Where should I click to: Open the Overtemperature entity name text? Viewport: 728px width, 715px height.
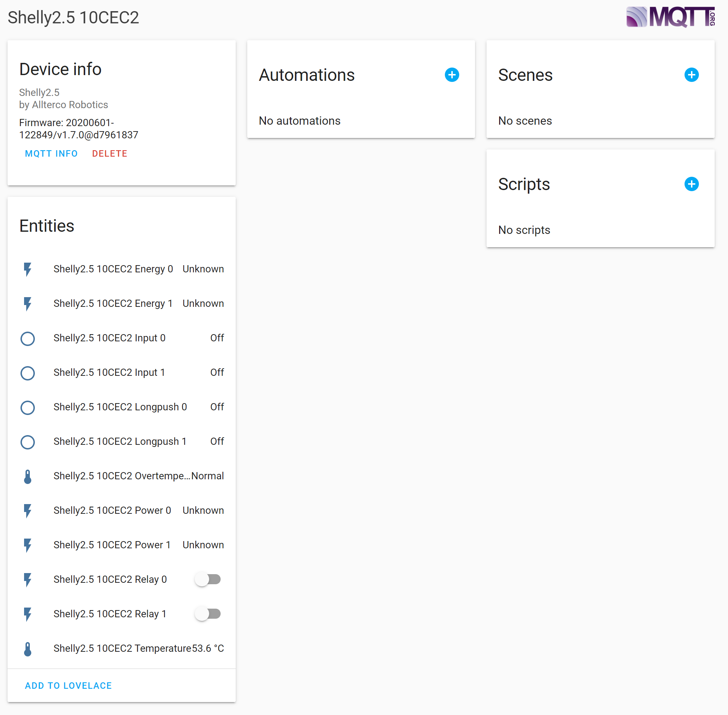tap(122, 476)
